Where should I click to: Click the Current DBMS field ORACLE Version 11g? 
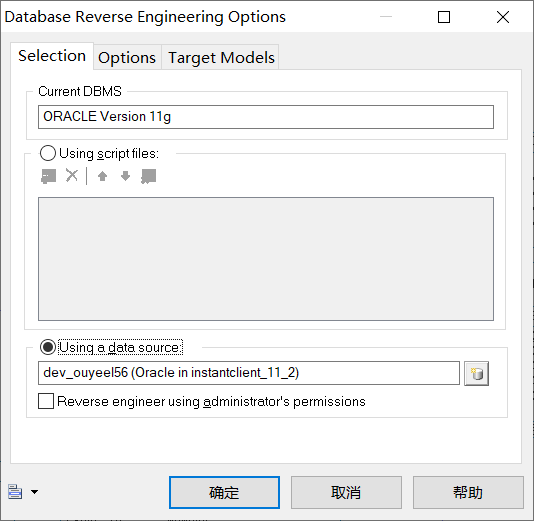pyautogui.click(x=266, y=117)
